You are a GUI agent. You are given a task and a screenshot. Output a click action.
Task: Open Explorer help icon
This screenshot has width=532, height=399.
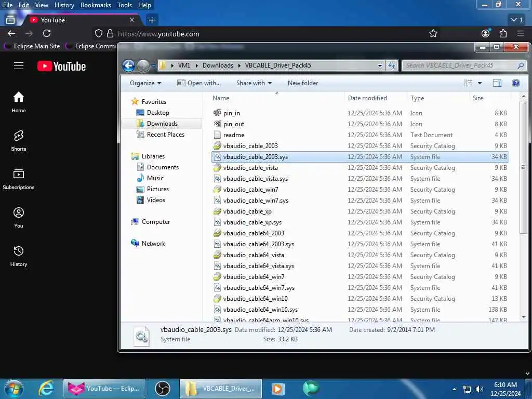(x=515, y=83)
